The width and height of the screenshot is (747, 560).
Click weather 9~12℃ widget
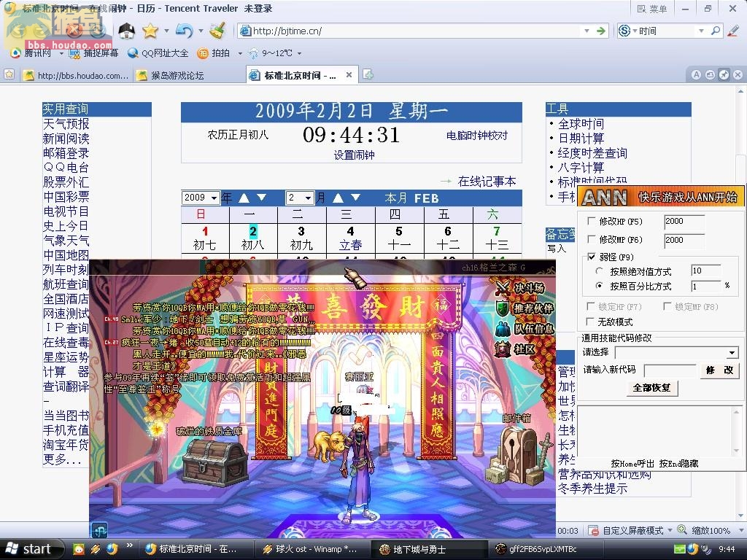click(x=270, y=52)
